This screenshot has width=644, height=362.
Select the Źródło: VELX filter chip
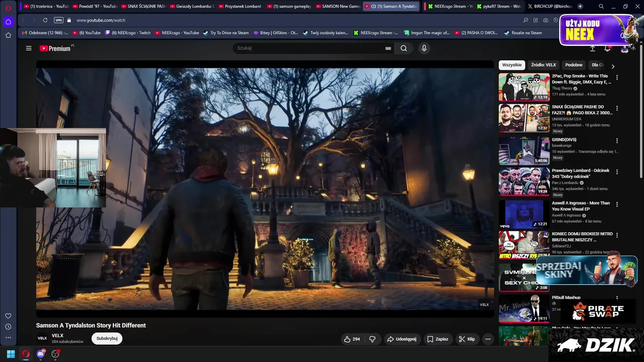tap(543, 65)
